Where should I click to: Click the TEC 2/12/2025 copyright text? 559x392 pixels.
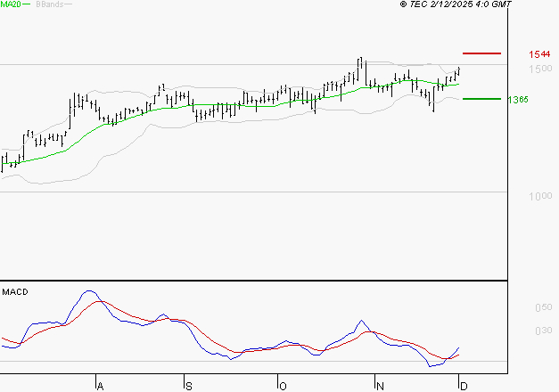tap(456, 4)
